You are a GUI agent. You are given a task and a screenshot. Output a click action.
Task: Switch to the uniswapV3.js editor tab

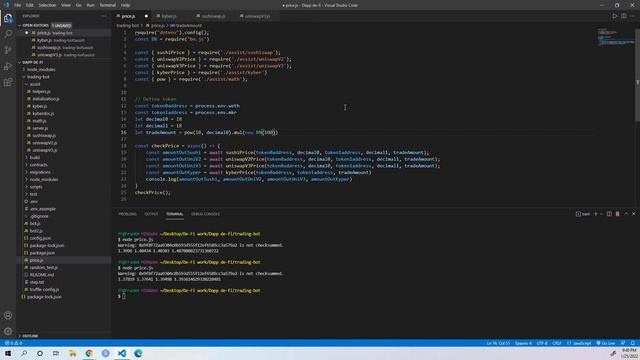click(257, 16)
